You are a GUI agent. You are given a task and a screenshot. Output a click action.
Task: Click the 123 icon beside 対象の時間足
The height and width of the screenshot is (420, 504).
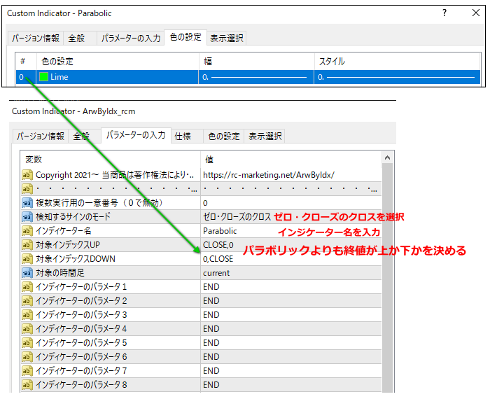coord(27,272)
